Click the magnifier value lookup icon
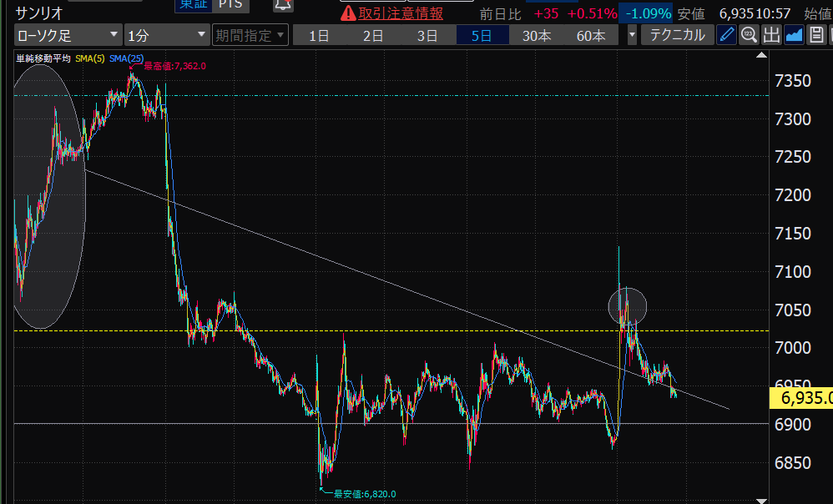The image size is (833, 504). [749, 35]
